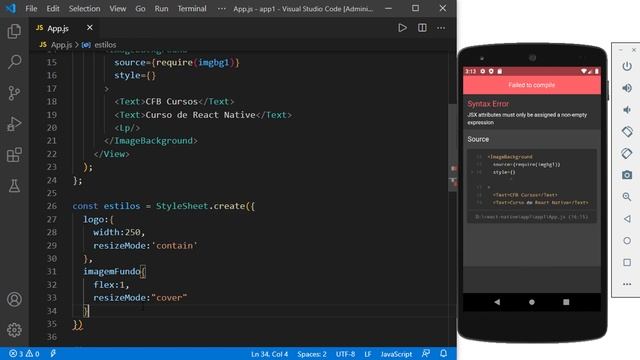Image resolution: width=640 pixels, height=360 pixels.
Task: Tap Android back navigation button on phone
Action: (x=497, y=302)
